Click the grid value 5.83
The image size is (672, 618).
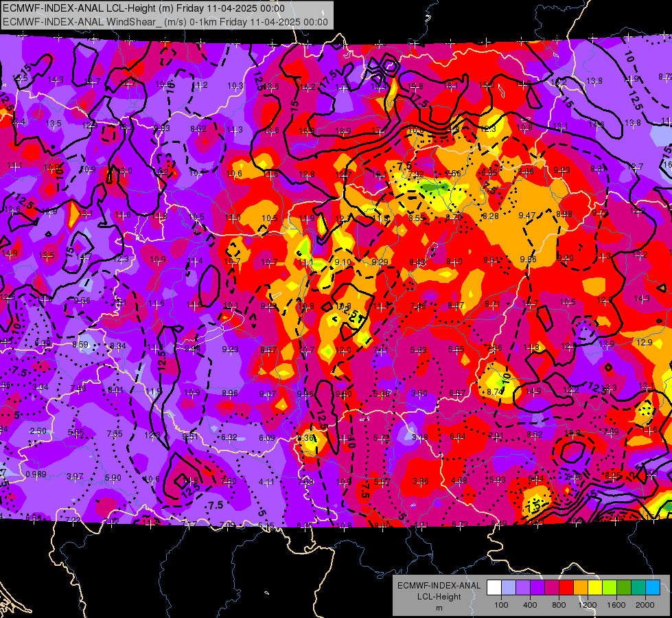(x=418, y=350)
